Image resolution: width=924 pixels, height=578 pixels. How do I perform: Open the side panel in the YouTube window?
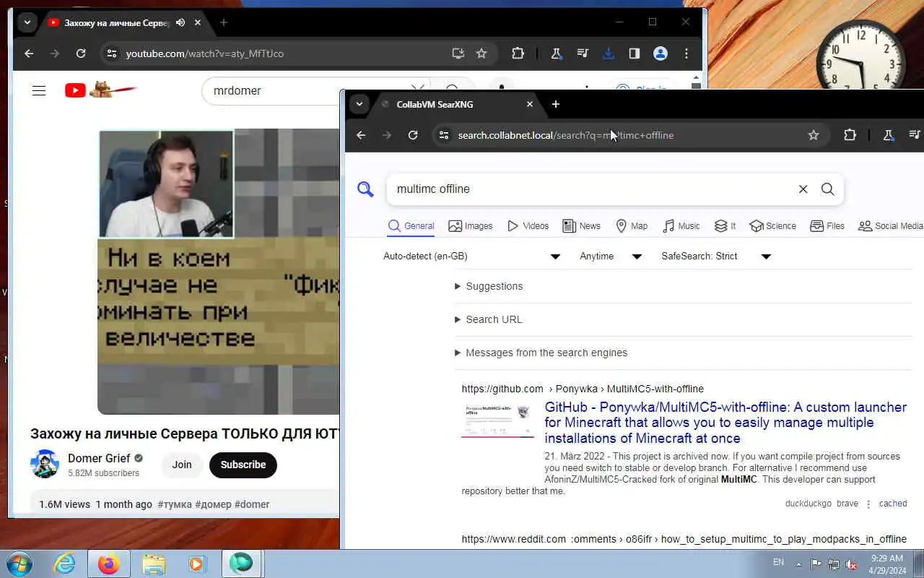pos(634,53)
